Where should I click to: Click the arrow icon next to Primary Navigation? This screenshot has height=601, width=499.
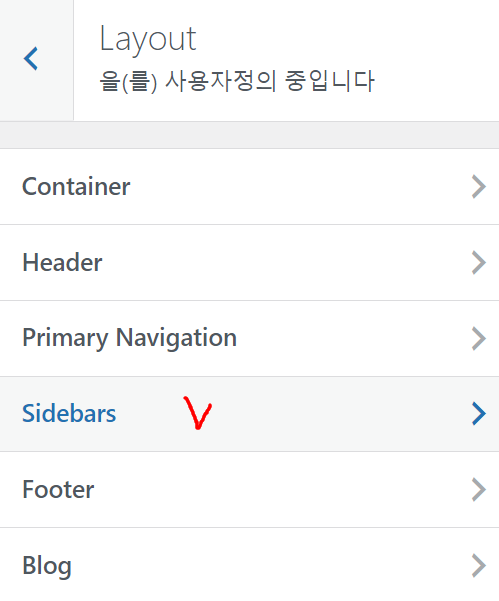tap(479, 338)
